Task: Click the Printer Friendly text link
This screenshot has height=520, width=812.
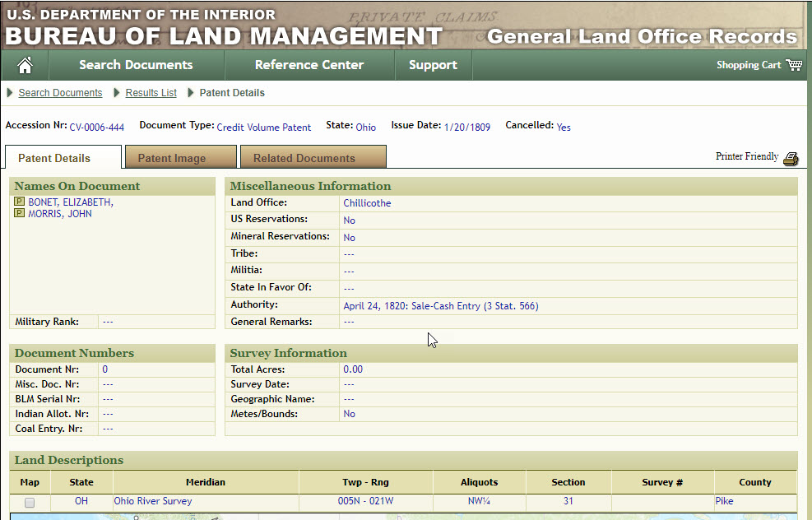Action: click(x=747, y=156)
